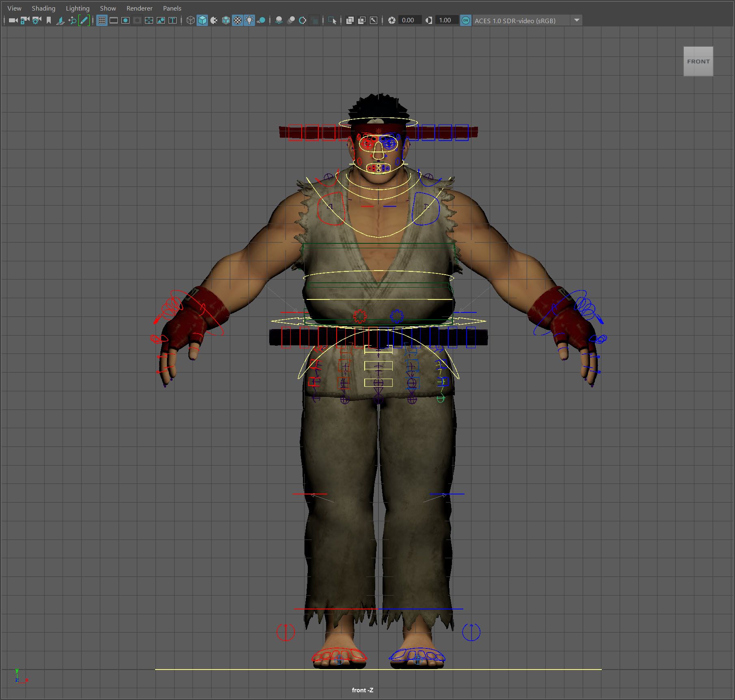The width and height of the screenshot is (735, 700).
Task: Click Multisample Anti-aliasing ring icon
Action: pos(303,20)
